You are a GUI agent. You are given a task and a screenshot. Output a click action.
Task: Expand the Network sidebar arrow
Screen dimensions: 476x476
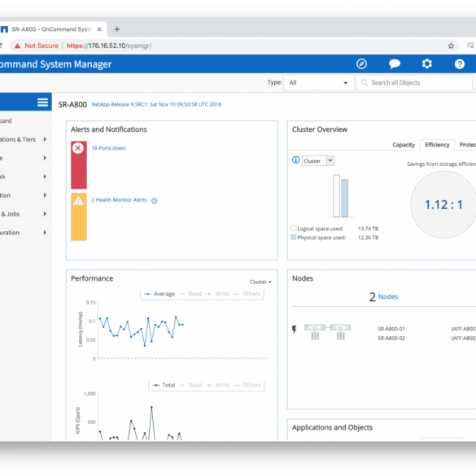pos(45,177)
